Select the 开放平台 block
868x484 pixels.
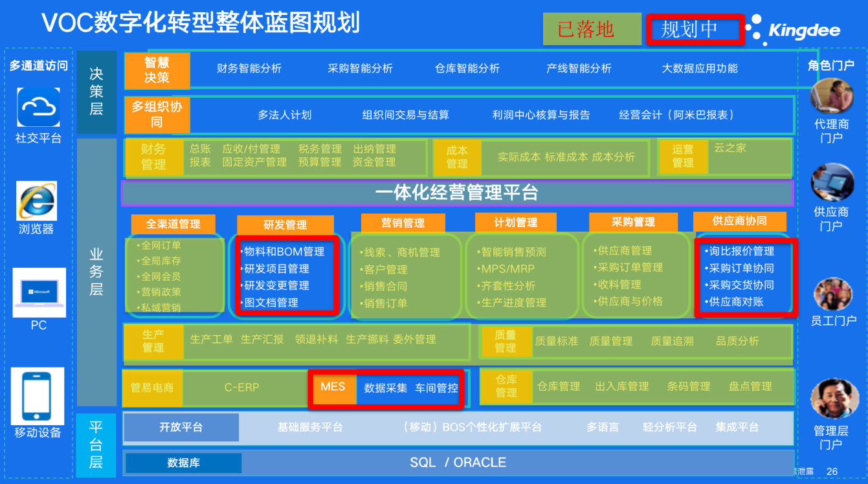click(x=181, y=428)
